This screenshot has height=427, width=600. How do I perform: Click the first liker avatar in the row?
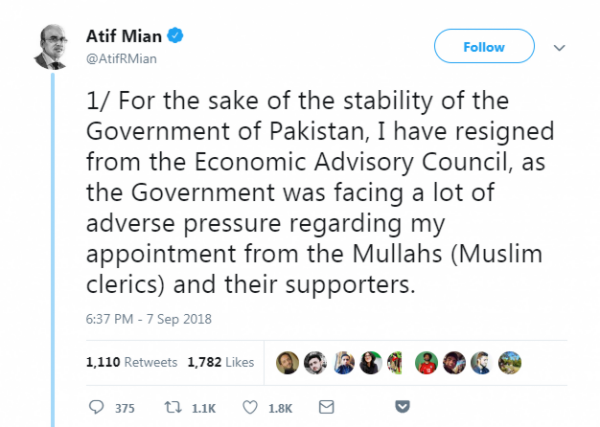click(288, 361)
